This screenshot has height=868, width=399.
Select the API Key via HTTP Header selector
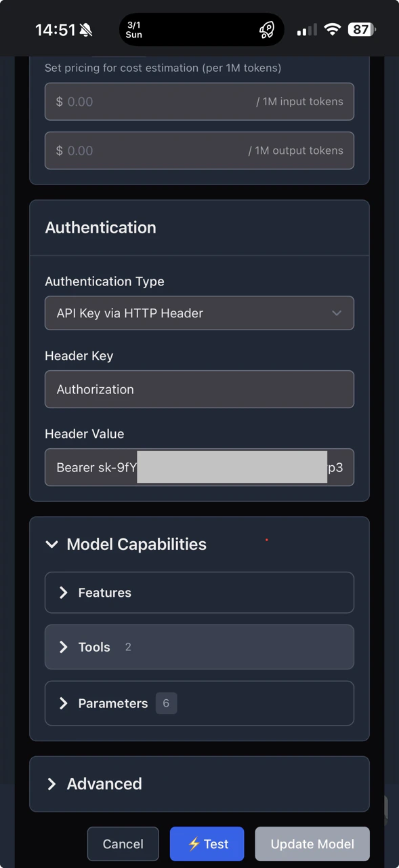pos(199,313)
